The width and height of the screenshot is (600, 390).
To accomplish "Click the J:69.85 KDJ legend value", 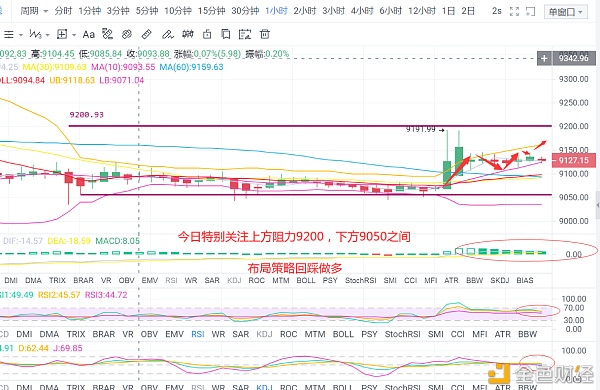I will pyautogui.click(x=67, y=348).
